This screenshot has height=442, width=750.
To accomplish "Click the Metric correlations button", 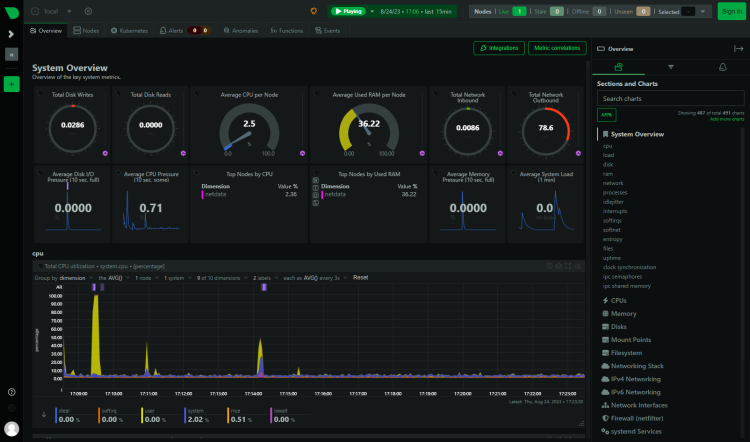I will pyautogui.click(x=557, y=48).
